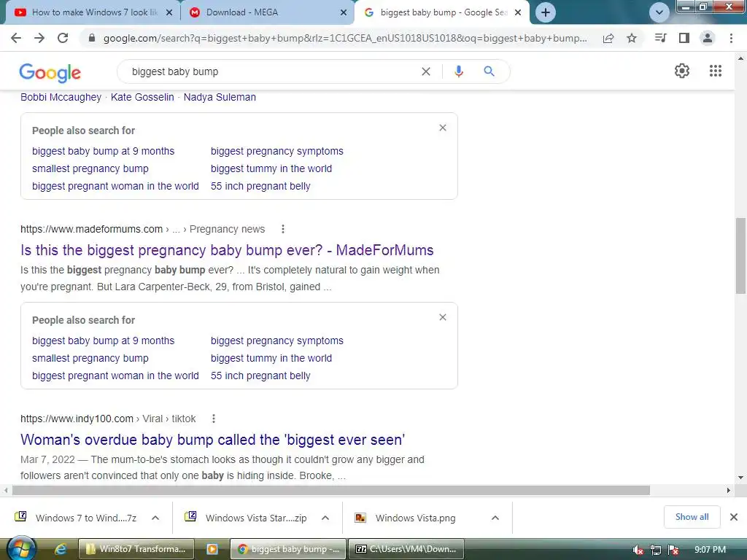Close the Download - MEGA tab
The image size is (747, 560).
click(344, 13)
